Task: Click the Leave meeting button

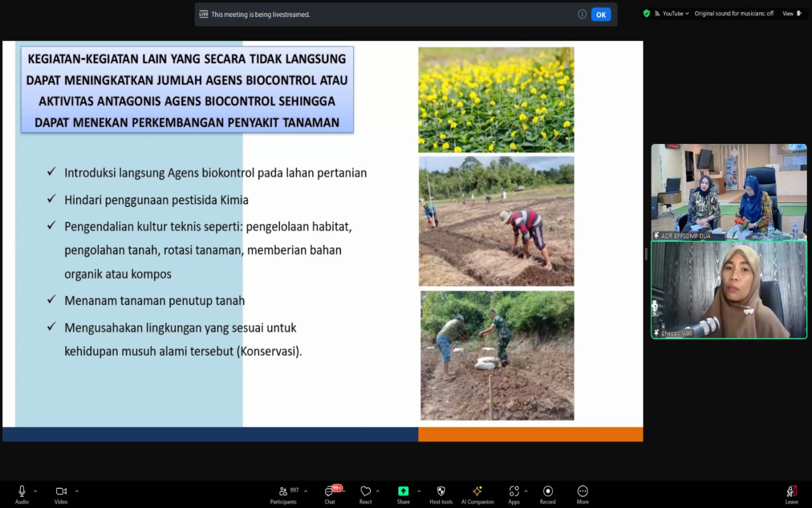Action: tap(791, 494)
